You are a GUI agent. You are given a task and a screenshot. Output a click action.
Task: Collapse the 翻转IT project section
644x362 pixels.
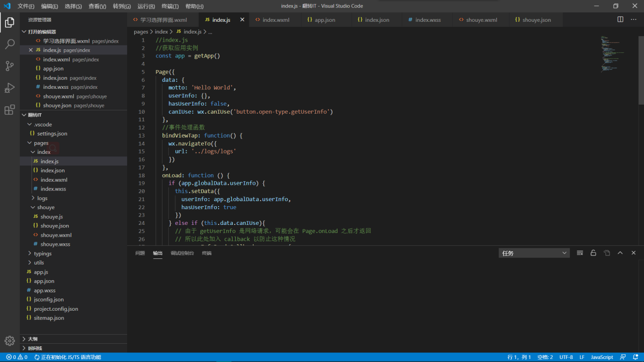[x=74, y=115]
